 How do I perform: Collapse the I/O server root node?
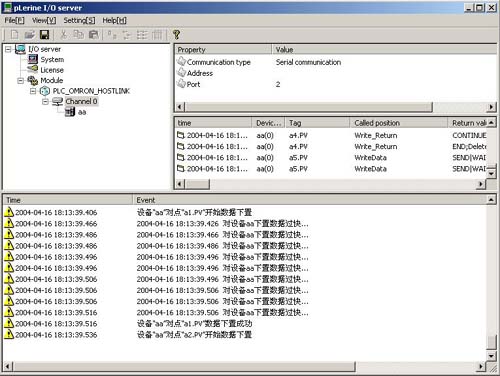coord(8,49)
